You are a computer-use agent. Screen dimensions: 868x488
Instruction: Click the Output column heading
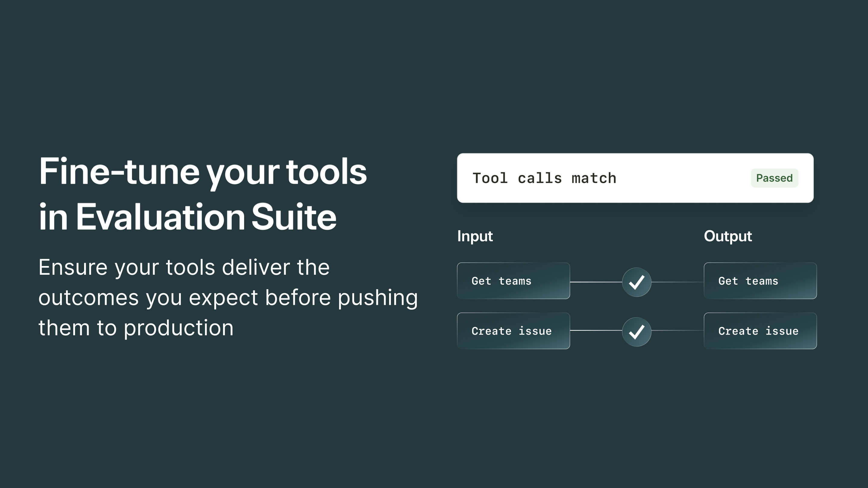[x=728, y=236]
